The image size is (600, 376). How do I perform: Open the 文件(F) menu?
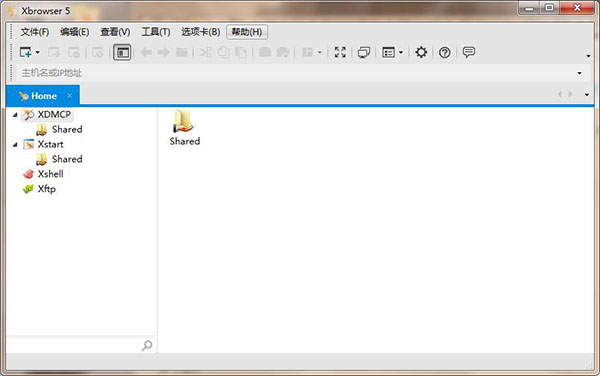[35, 32]
